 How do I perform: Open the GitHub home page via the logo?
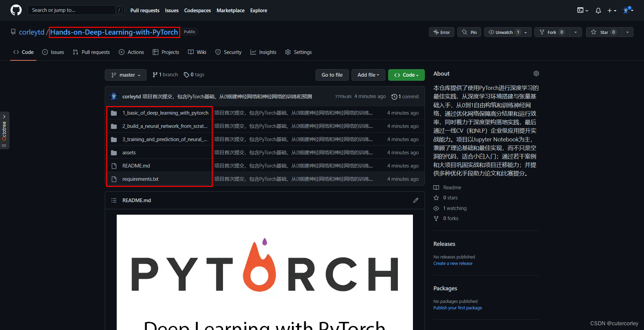16,10
